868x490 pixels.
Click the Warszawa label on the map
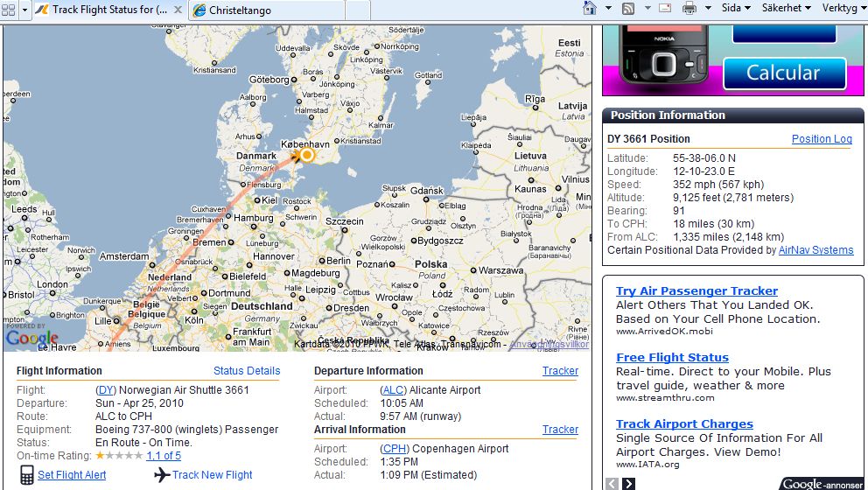501,270
